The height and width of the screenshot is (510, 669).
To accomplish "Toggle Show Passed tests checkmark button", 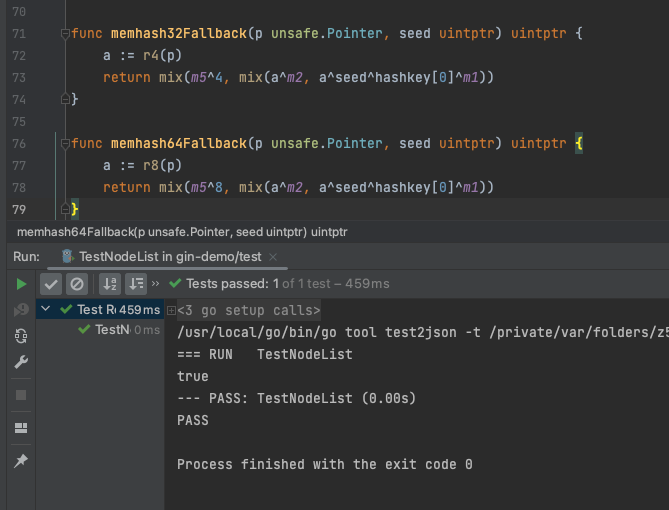I will (51, 284).
